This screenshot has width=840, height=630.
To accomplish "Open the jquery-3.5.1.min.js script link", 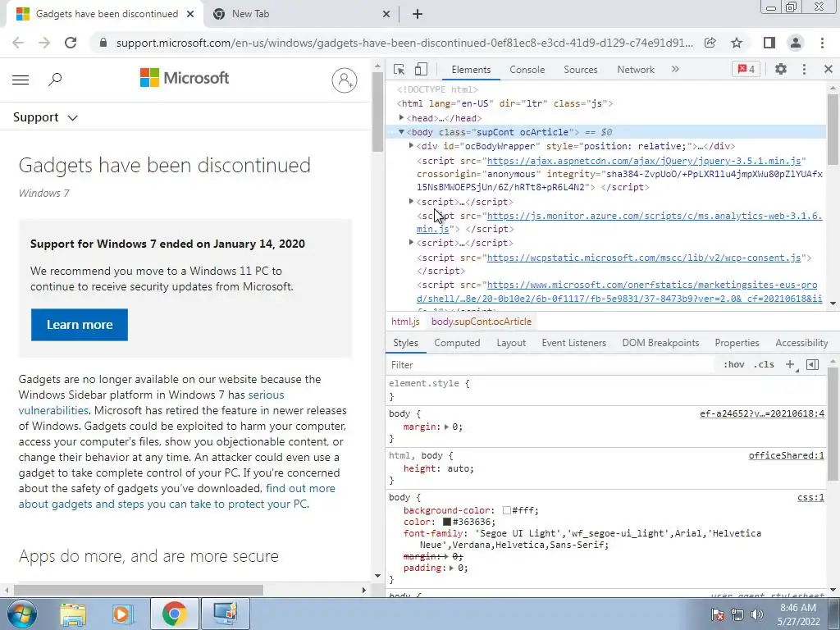I will click(x=644, y=161).
